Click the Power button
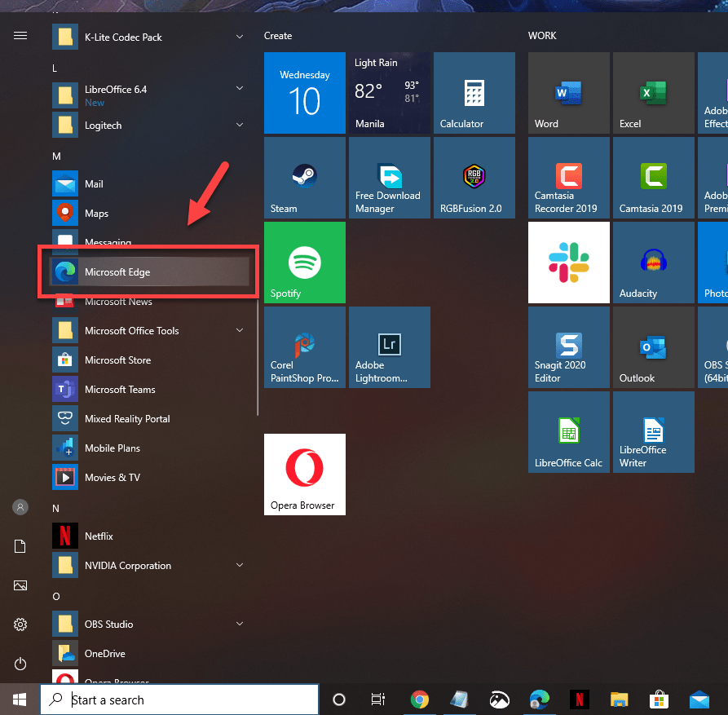This screenshot has height=715, width=728. pyautogui.click(x=20, y=664)
